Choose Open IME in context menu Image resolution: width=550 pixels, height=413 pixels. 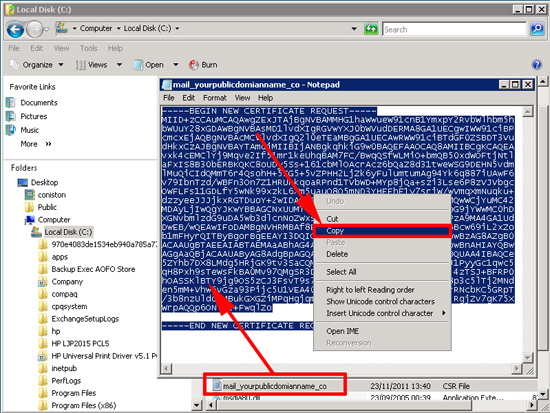click(382, 331)
